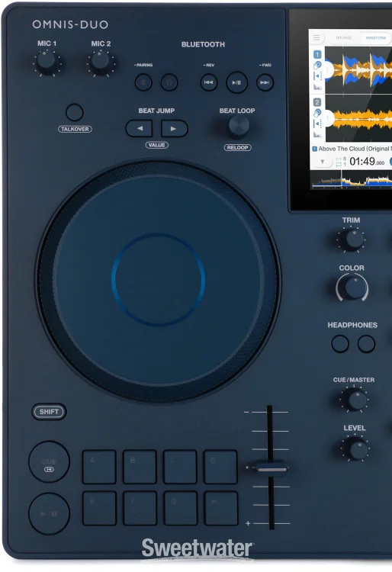392x572 pixels.
Task: Trigger performance pad E
Action: pyautogui.click(x=99, y=508)
